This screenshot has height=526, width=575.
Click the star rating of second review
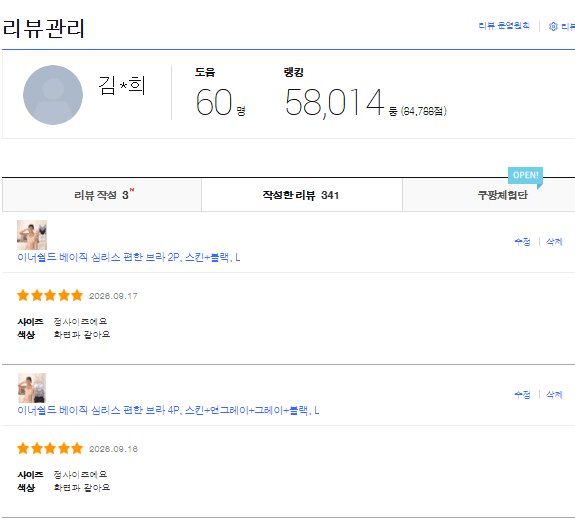pos(50,448)
